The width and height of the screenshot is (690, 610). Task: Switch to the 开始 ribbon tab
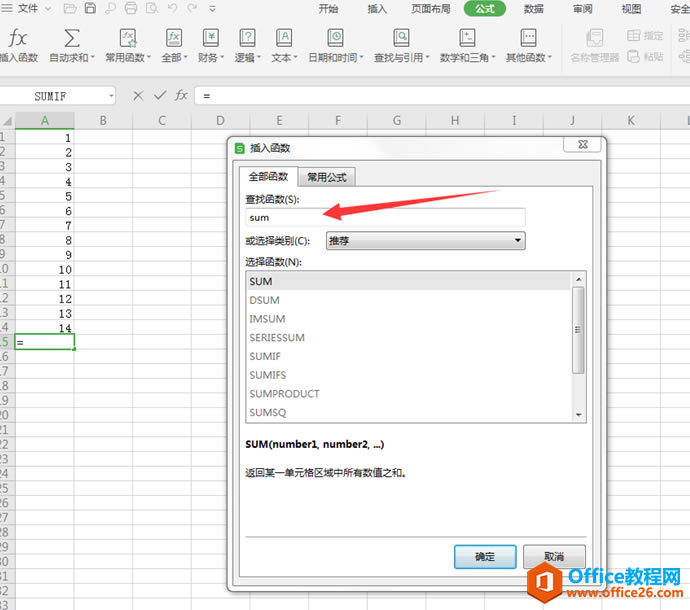328,9
